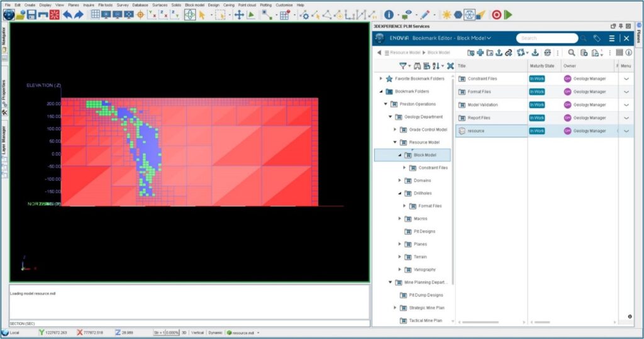Click the blue info circle icon
This screenshot has height=339, width=644.
[389, 15]
